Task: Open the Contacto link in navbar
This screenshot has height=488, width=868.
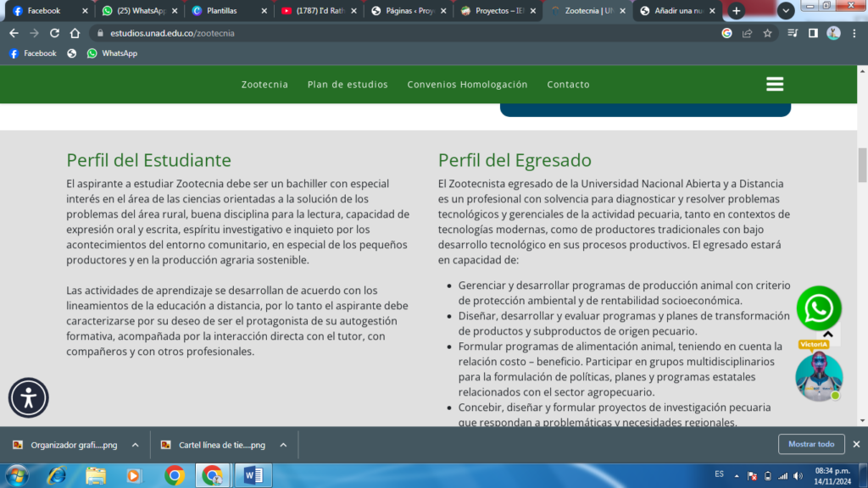Action: click(568, 85)
